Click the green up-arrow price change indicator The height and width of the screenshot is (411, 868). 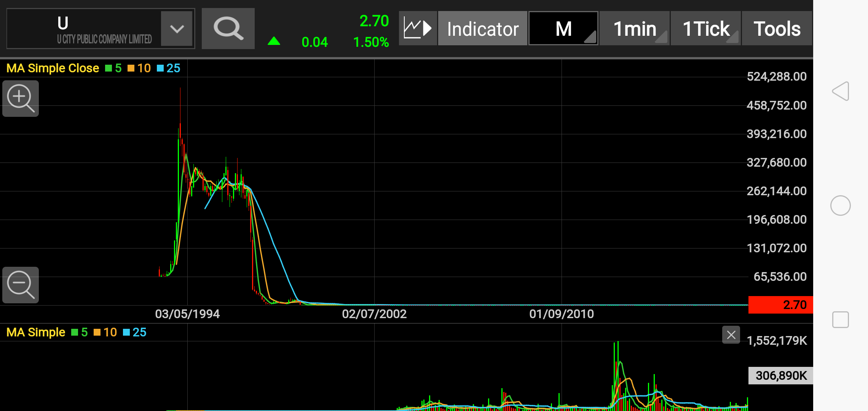tap(274, 41)
